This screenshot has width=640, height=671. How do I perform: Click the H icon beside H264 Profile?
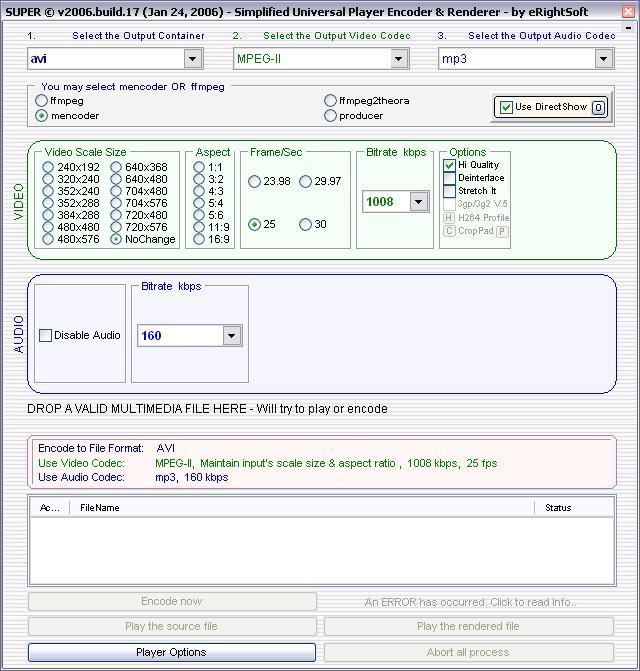448,218
